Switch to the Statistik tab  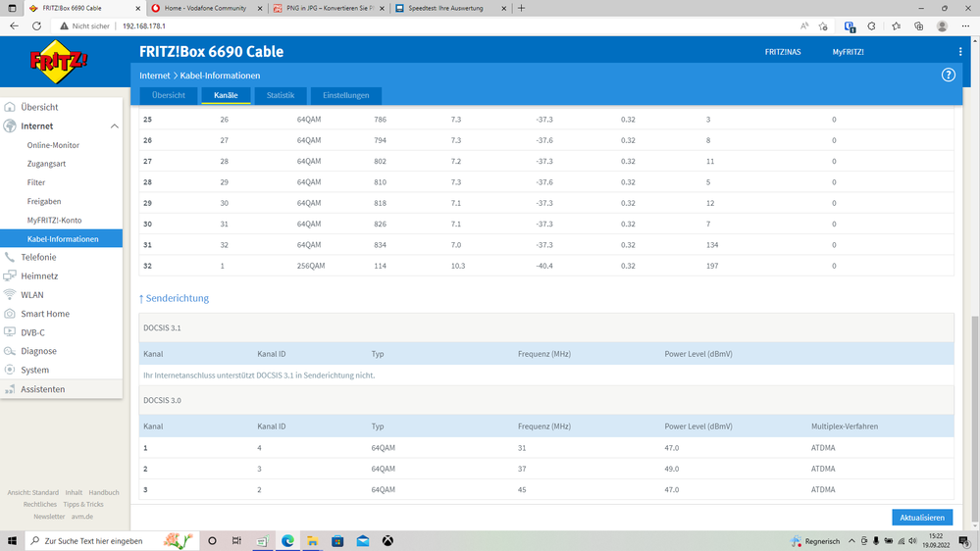tap(280, 95)
